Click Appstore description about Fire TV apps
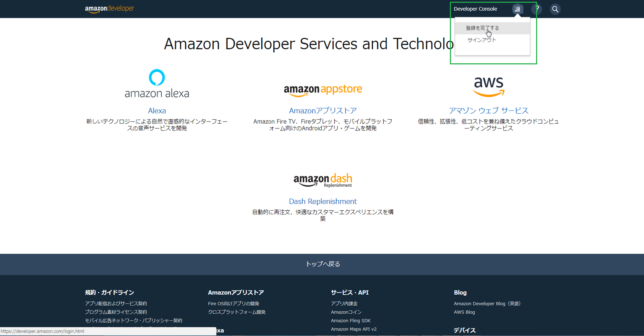 323,125
